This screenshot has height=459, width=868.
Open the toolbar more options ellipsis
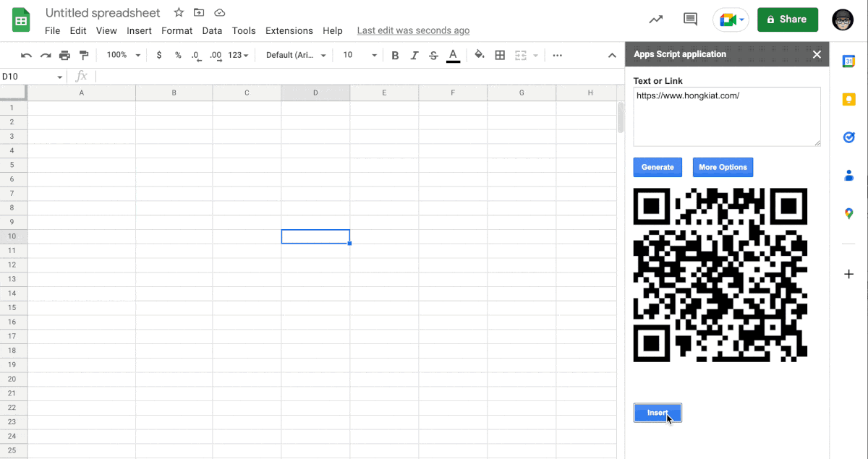[557, 55]
